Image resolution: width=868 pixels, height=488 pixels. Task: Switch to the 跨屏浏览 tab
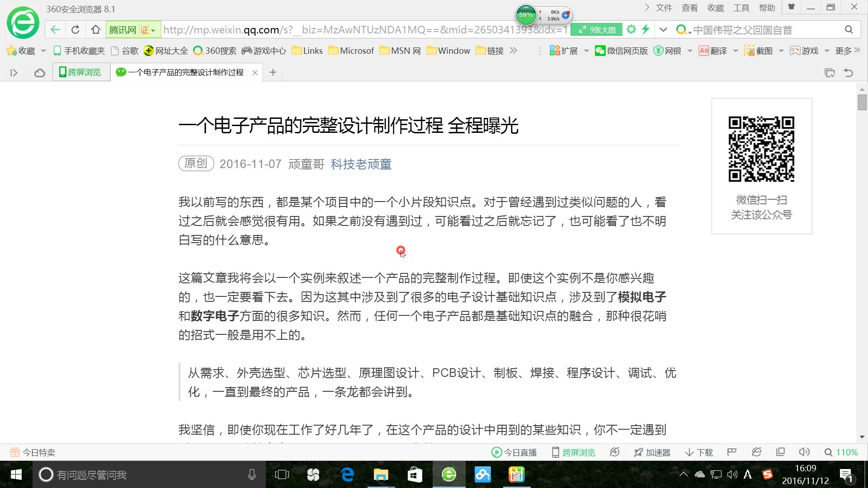(x=80, y=72)
